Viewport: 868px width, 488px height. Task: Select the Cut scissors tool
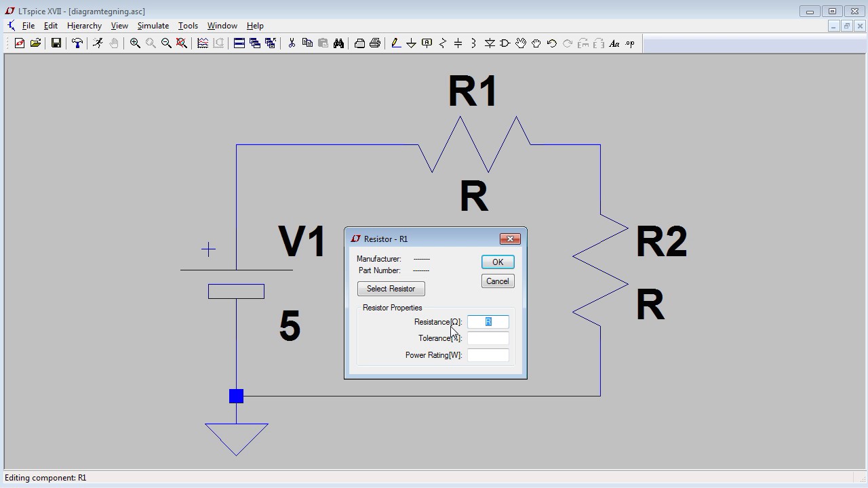292,43
